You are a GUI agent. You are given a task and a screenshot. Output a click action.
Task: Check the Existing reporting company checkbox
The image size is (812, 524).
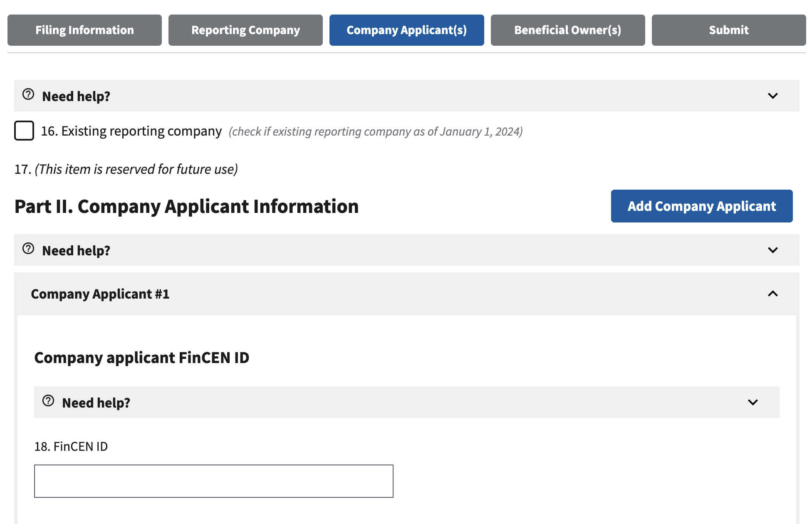point(24,131)
